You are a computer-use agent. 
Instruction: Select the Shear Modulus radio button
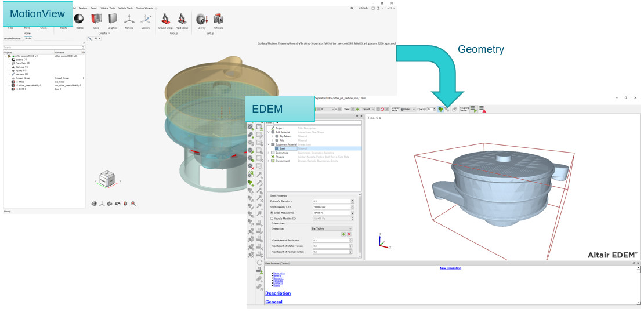[x=272, y=213]
